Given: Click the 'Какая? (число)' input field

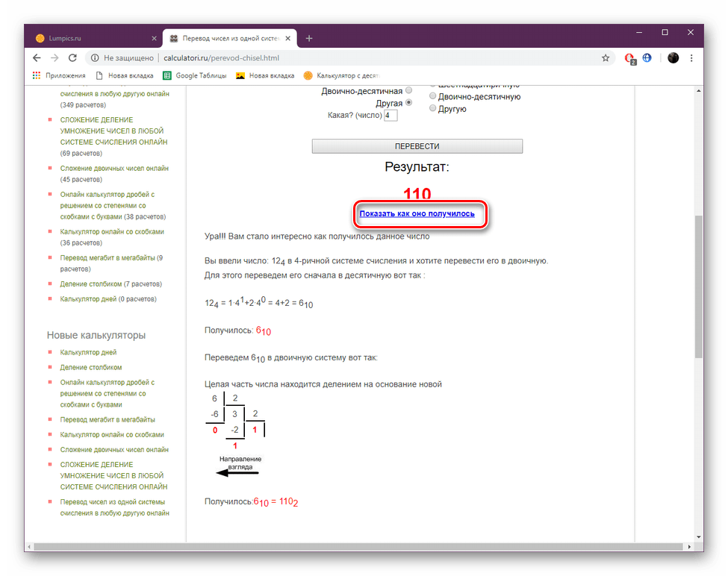Looking at the screenshot, I should pos(391,115).
